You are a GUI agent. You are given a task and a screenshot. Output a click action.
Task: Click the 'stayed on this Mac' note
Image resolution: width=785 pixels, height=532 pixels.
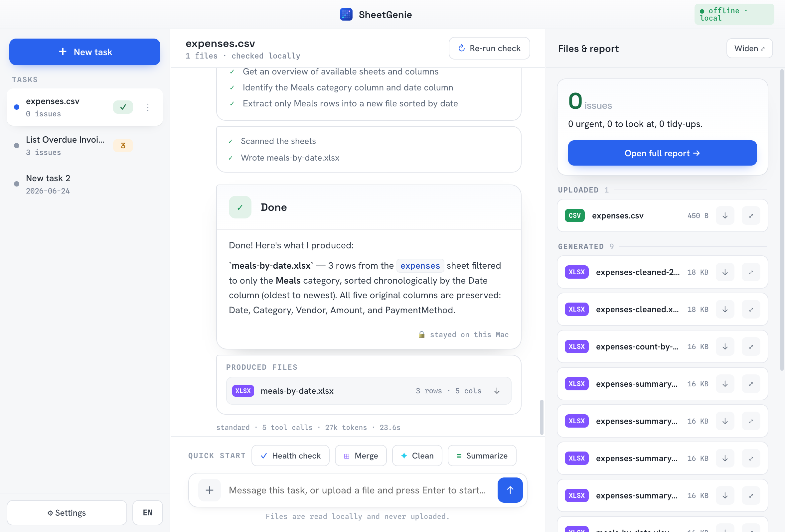point(464,334)
